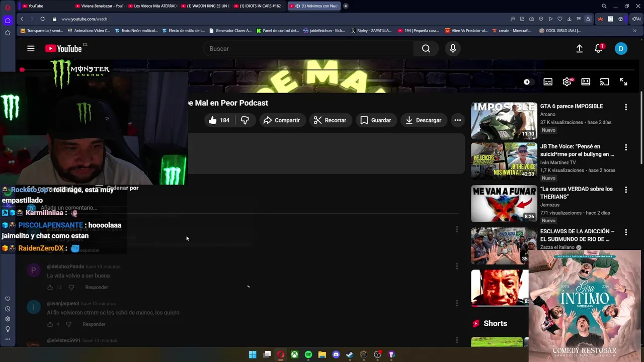This screenshot has width=644, height=362.
Task: Click the search magnifier button
Action: pyautogui.click(x=426, y=49)
